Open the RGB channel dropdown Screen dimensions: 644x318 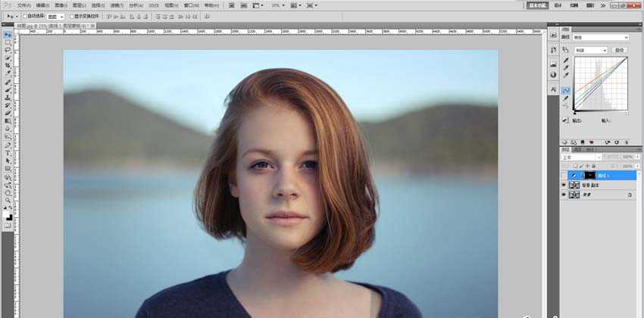[x=592, y=50]
